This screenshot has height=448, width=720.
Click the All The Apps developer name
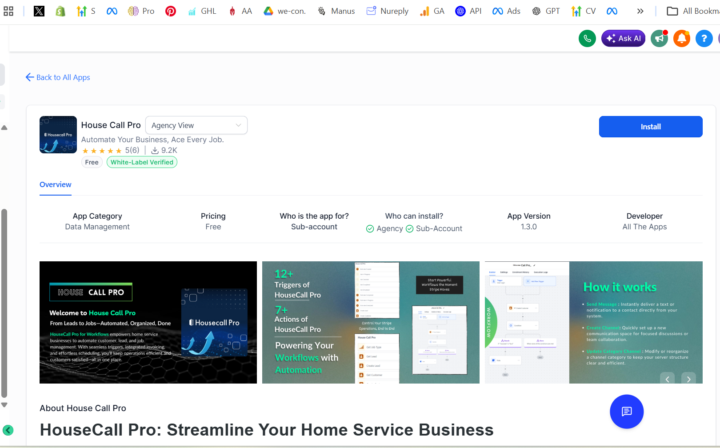tap(644, 227)
